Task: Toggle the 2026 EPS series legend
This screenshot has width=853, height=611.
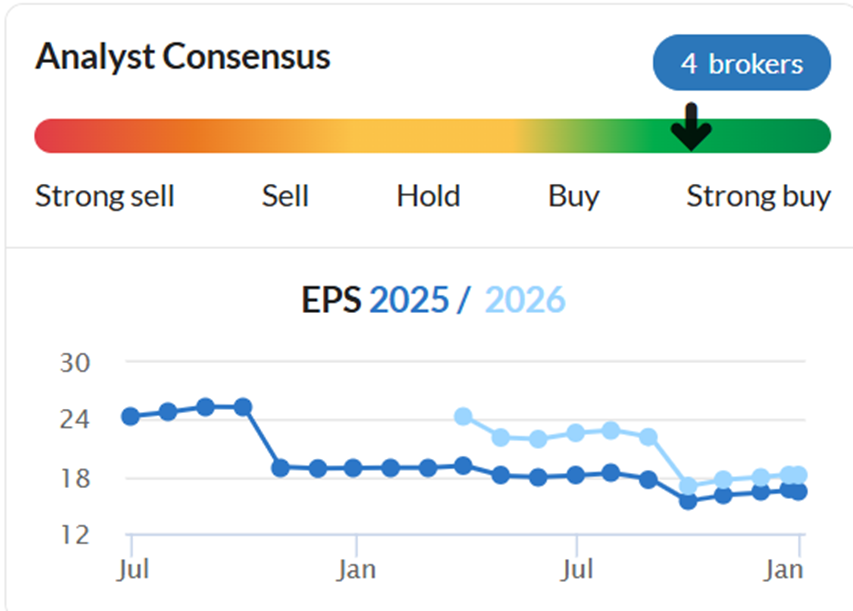Action: 524,300
